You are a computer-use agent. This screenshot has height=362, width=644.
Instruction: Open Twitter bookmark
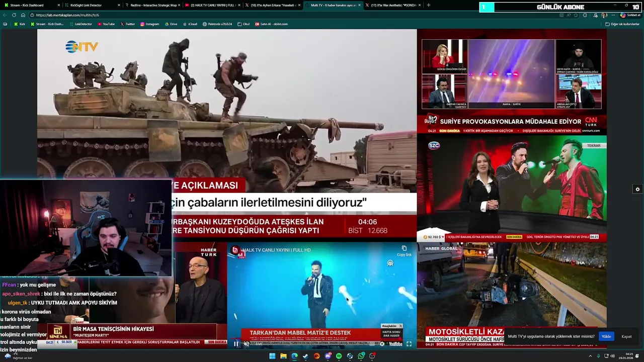pos(128,24)
